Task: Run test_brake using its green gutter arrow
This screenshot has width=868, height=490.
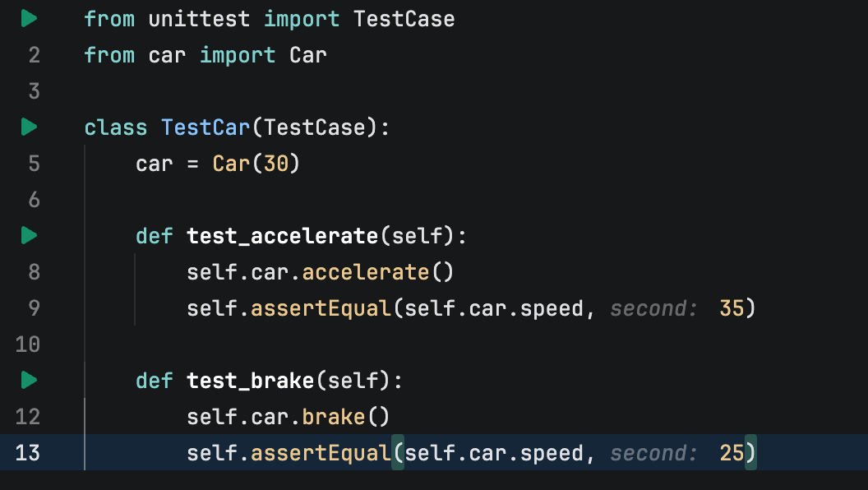Action: coord(29,381)
